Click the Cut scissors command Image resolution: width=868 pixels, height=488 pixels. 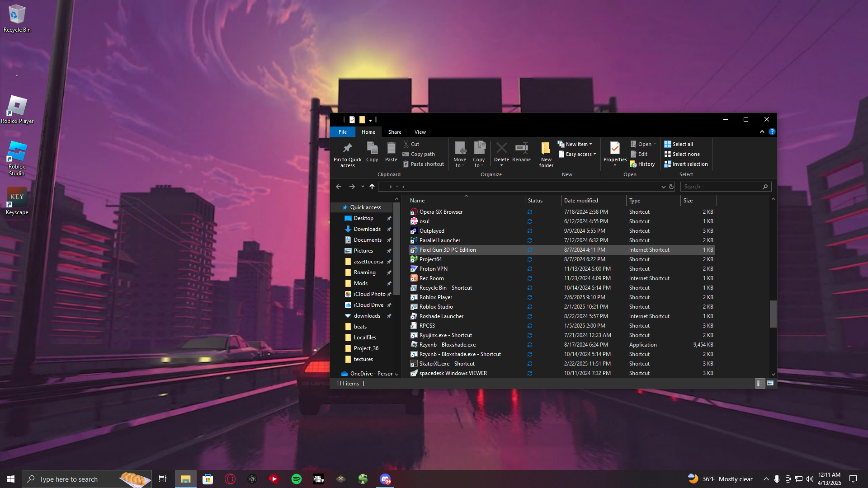click(411, 144)
